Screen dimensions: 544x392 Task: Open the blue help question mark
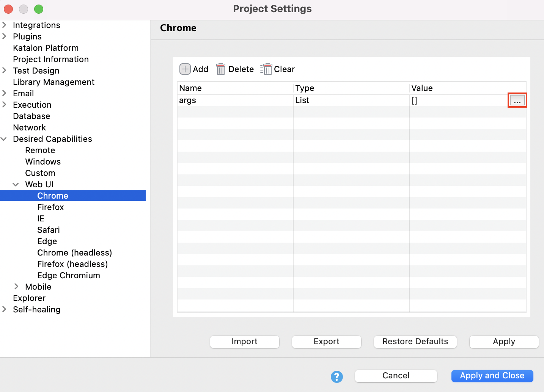click(336, 376)
